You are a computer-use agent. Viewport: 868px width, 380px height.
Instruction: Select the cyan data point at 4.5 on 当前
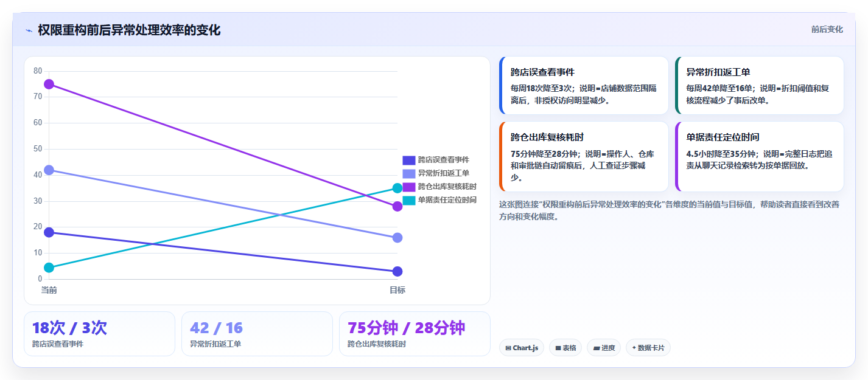[x=49, y=268]
